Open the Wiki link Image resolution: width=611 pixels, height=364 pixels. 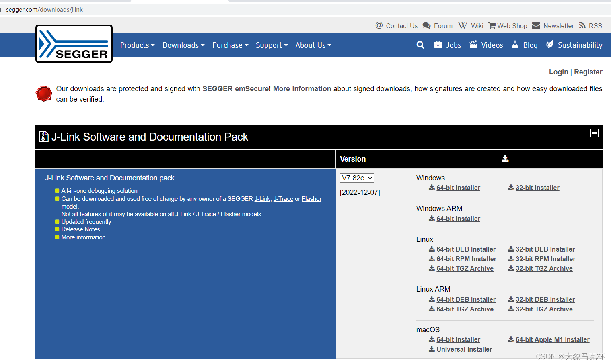pos(477,26)
